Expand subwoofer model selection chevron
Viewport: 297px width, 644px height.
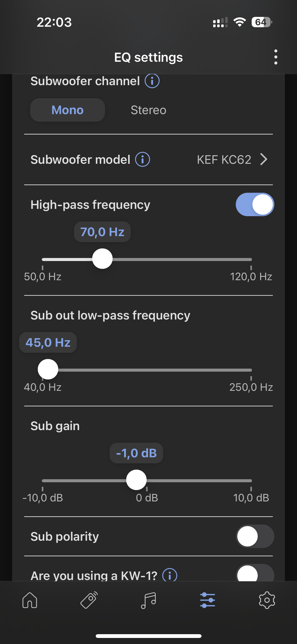point(264,159)
